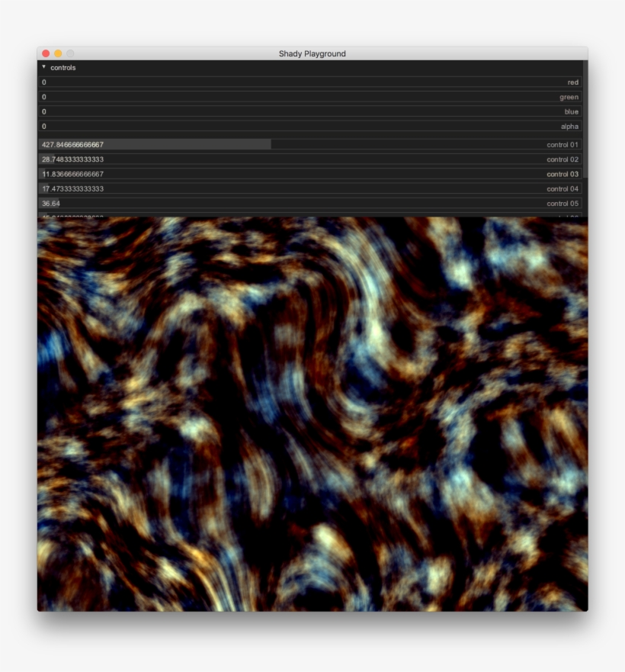Close the Shady Playground window
Viewport: 625px width, 672px height.
coord(46,53)
